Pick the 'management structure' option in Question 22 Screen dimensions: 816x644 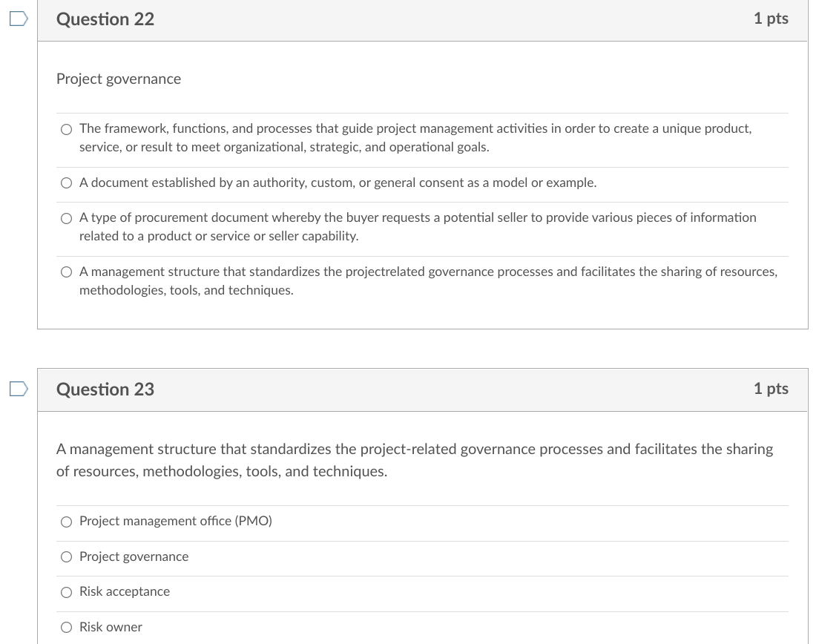pos(66,272)
